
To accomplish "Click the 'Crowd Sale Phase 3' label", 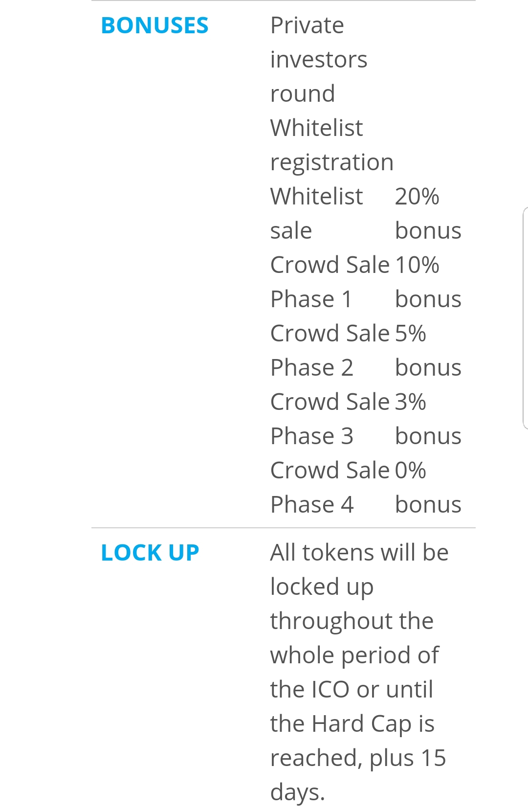I will (330, 419).
